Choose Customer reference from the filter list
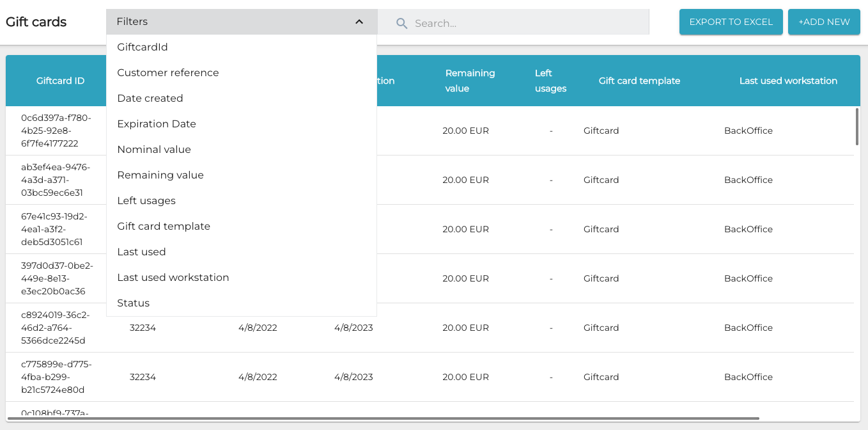 pyautogui.click(x=167, y=72)
